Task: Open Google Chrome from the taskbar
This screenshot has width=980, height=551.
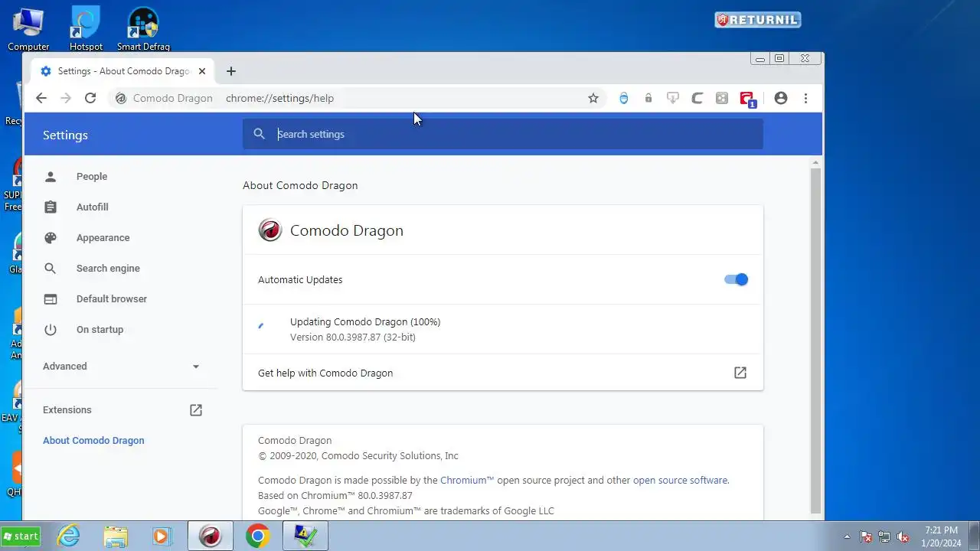Action: [x=258, y=536]
